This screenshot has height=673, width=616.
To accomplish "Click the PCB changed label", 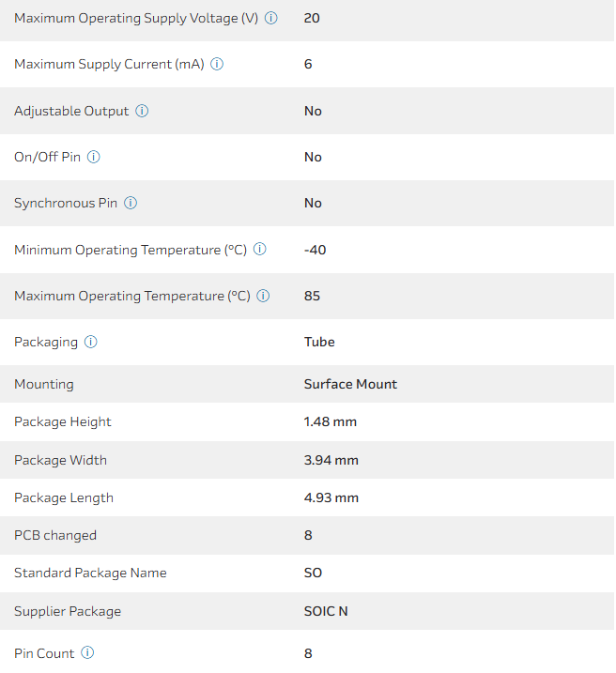I will point(55,535).
